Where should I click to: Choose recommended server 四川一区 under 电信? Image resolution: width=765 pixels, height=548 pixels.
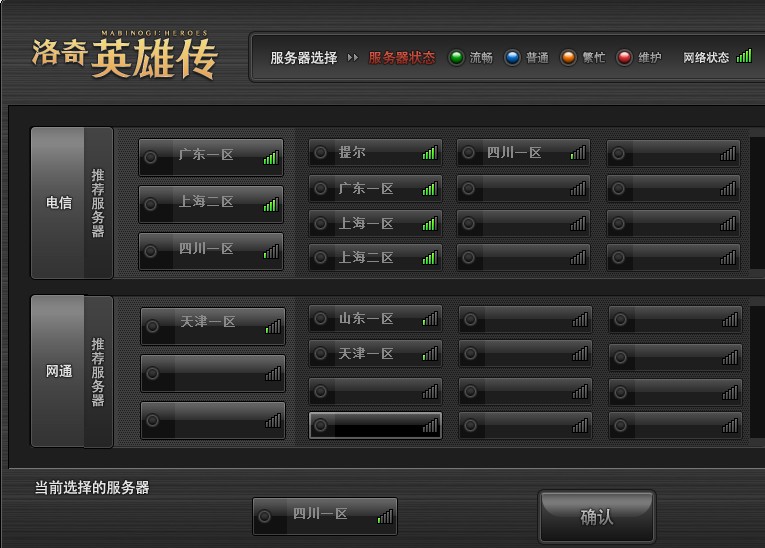[211, 251]
